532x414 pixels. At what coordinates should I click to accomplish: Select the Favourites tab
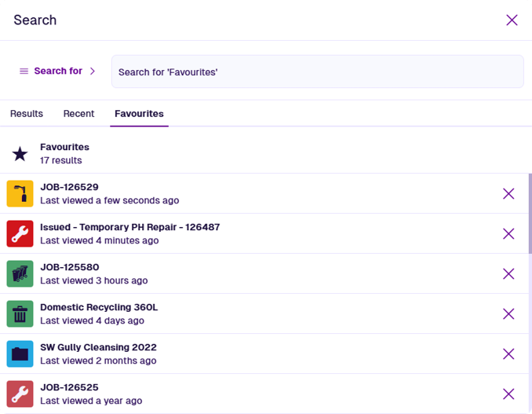tap(139, 114)
